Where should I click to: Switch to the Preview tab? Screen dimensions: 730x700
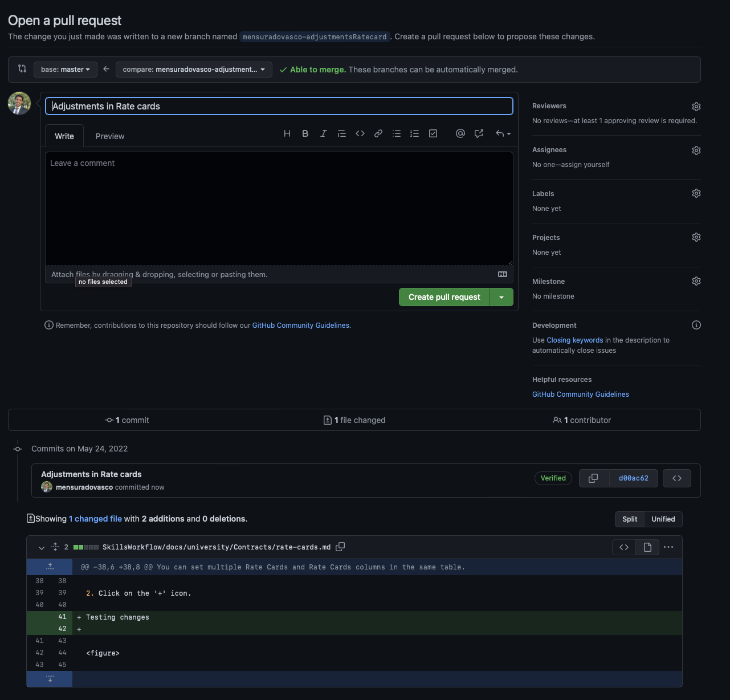pos(110,136)
